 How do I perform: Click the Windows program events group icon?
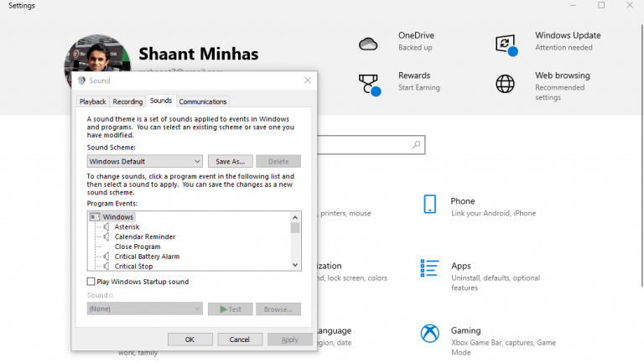(95, 216)
